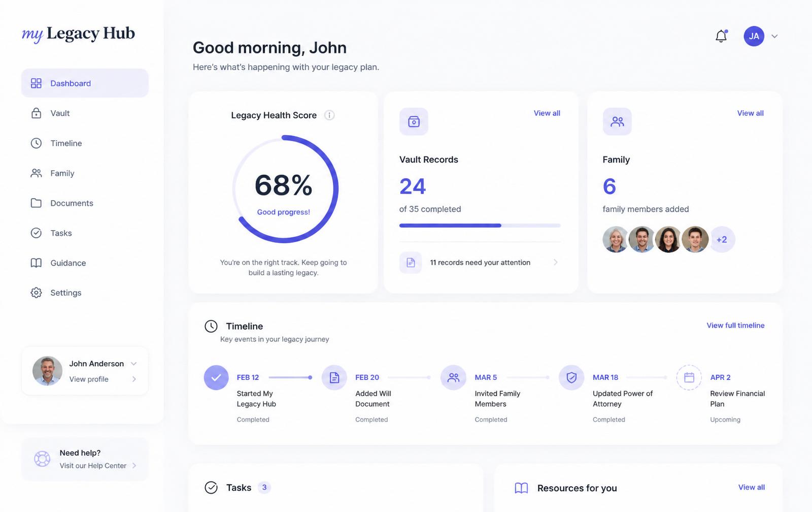Click Updated Power of Attorney event text
Screen dimensions: 812x512
(623, 399)
